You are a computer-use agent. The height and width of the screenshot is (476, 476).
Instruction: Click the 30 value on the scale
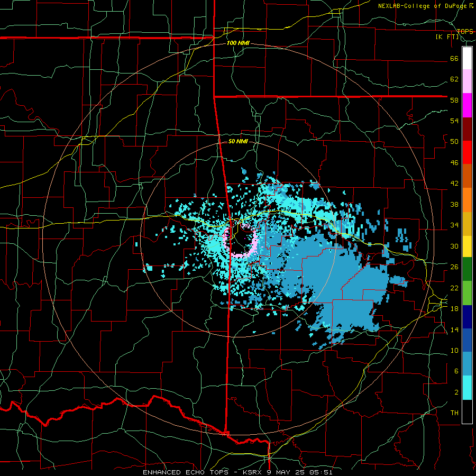454,246
